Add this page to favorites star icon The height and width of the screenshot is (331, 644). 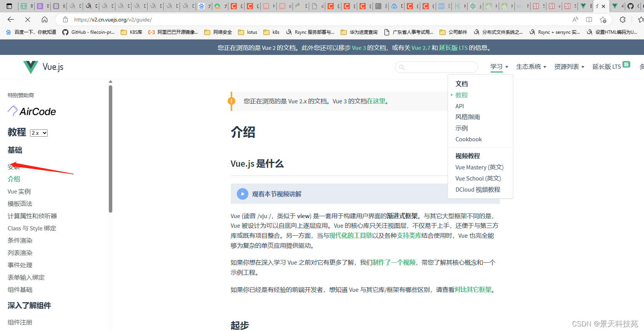[x=603, y=20]
